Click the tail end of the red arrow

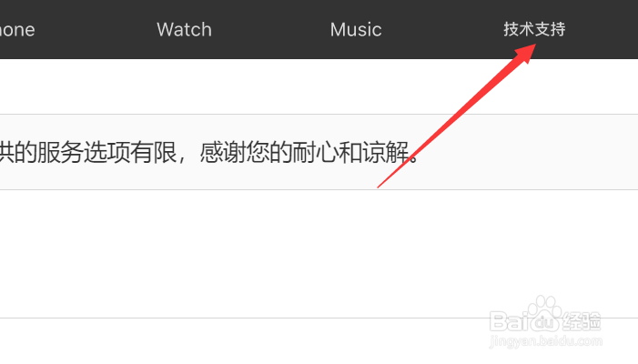(380, 186)
